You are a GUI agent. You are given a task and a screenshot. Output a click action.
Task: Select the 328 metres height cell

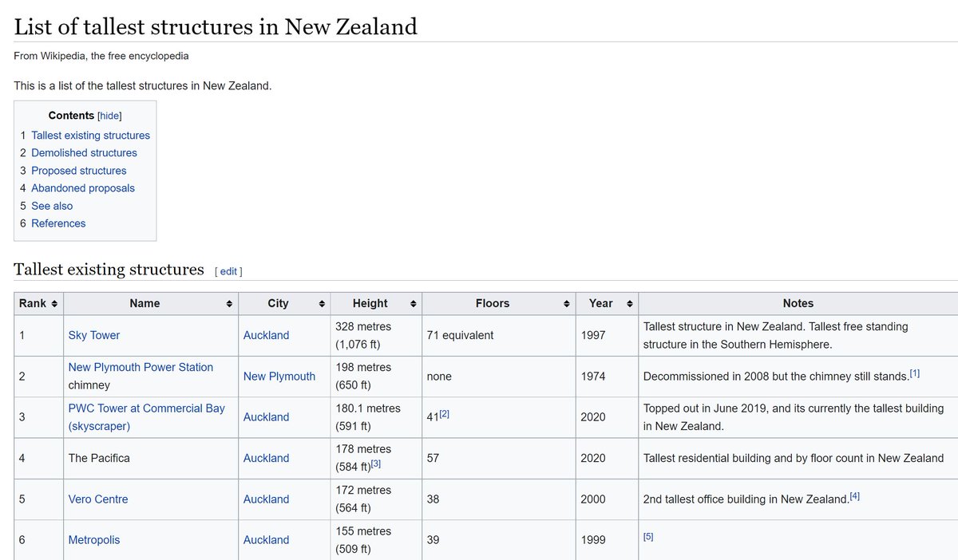[x=376, y=336]
